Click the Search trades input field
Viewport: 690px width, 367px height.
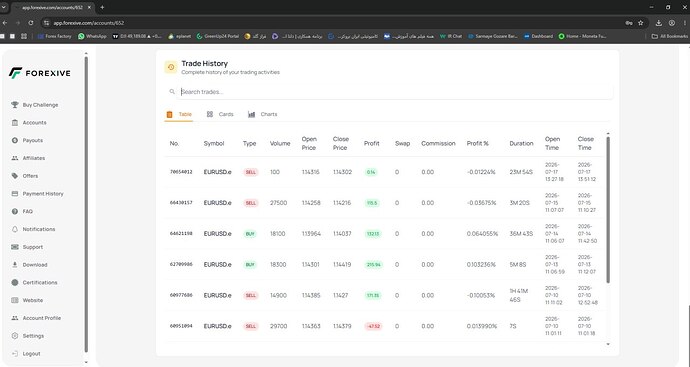(x=395, y=92)
